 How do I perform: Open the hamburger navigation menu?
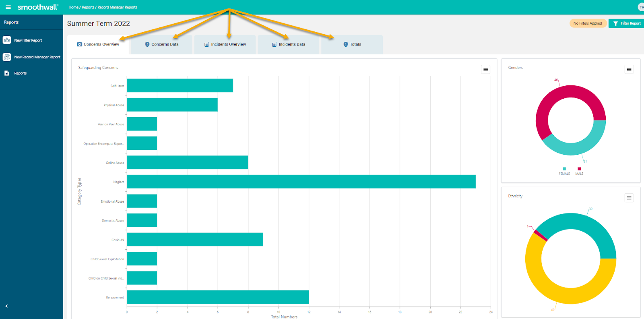(x=8, y=7)
